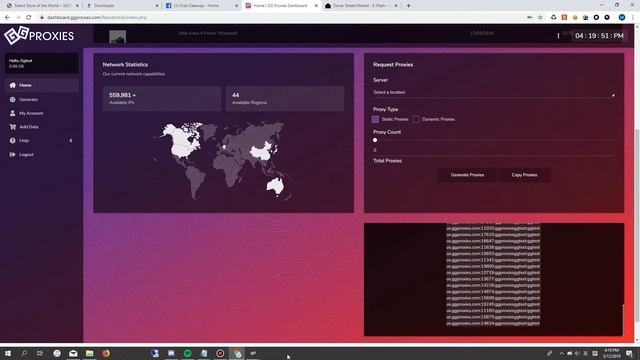Click the Proxy Count slider handle
The width and height of the screenshot is (640, 360).
tap(375, 140)
